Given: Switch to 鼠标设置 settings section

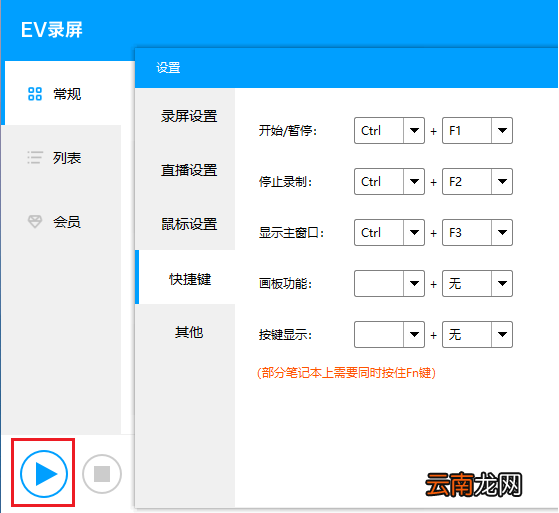Looking at the screenshot, I should coord(185,224).
